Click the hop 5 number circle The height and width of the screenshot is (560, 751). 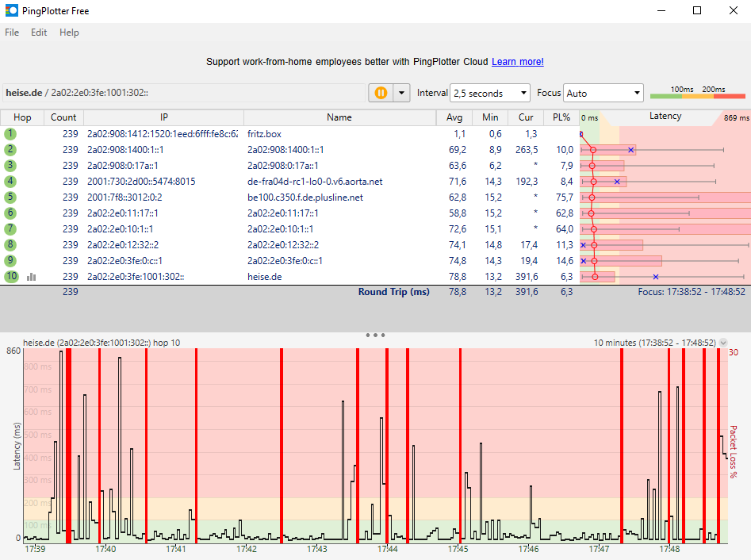pos(10,198)
